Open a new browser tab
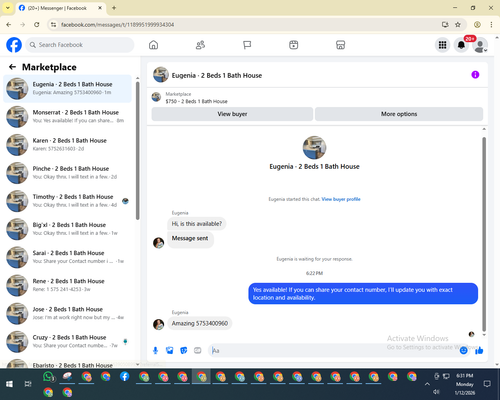 pos(114,8)
